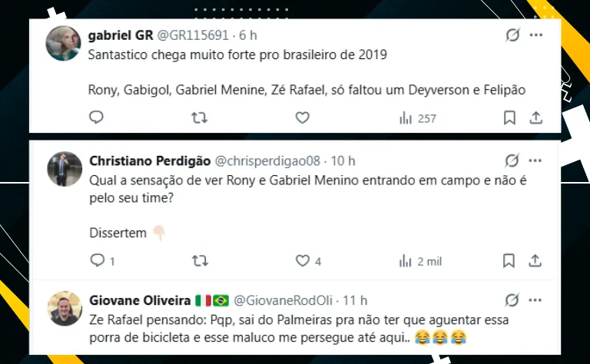The width and height of the screenshot is (590, 364).
Task: Reply to Christiano Perdigão's tweet
Action: [x=96, y=261]
